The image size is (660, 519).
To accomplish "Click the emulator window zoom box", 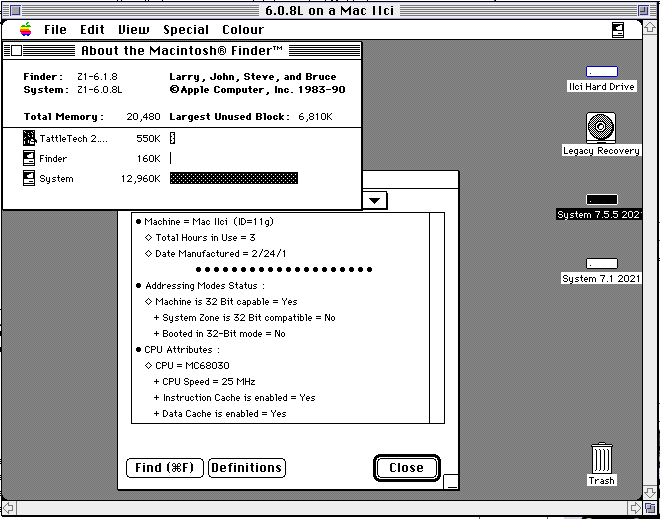I will click(643, 11).
